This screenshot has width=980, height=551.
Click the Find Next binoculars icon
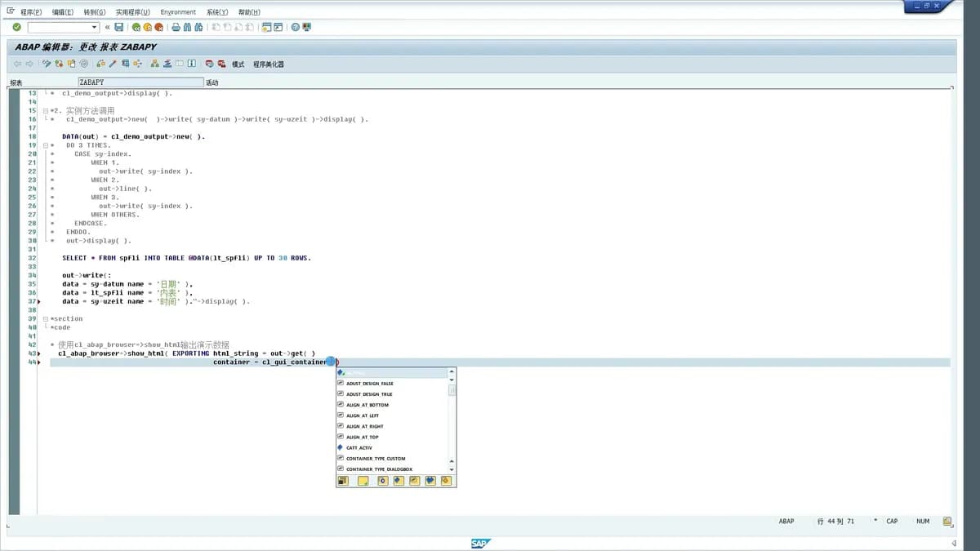198,27
